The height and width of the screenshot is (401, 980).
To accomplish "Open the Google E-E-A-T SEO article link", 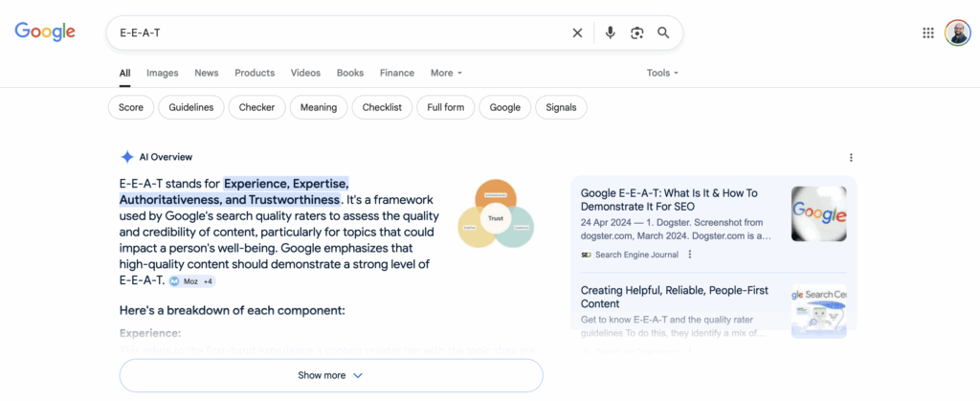I will pyautogui.click(x=669, y=200).
